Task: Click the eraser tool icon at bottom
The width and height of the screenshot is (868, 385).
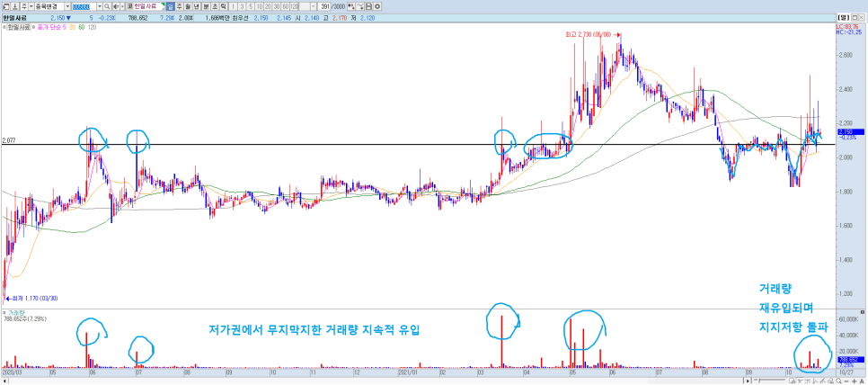Action: [x=831, y=381]
